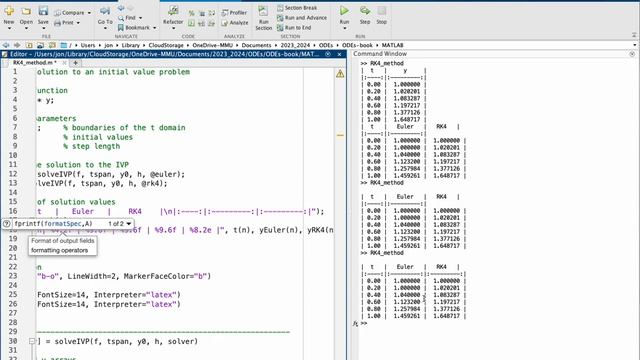
Task: Open the Print dropdown arrow
Action: [x=78, y=23]
